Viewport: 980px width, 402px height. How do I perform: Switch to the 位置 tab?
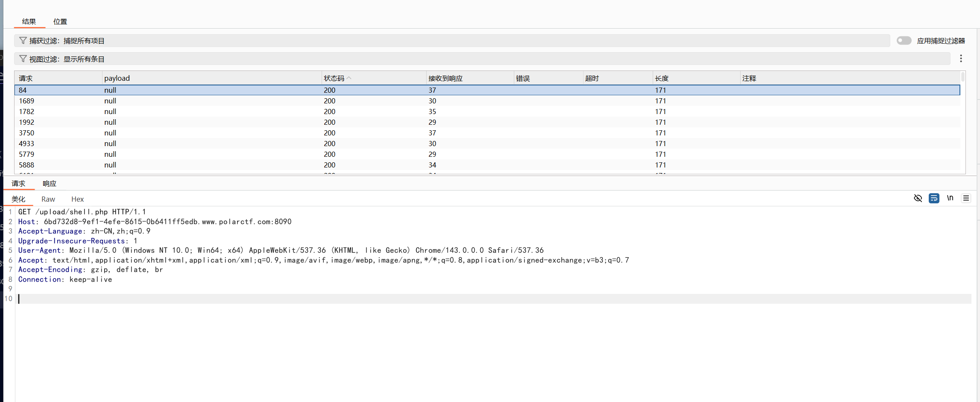[60, 21]
